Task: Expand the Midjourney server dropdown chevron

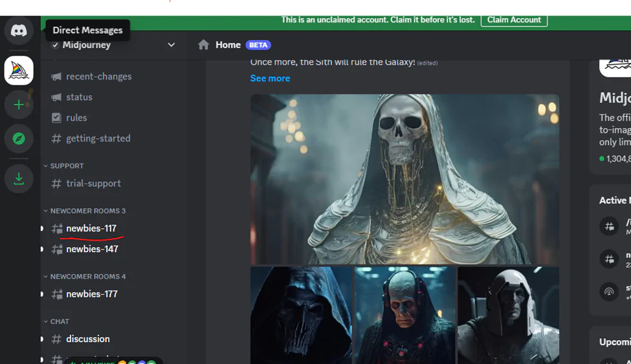Action: click(x=171, y=45)
